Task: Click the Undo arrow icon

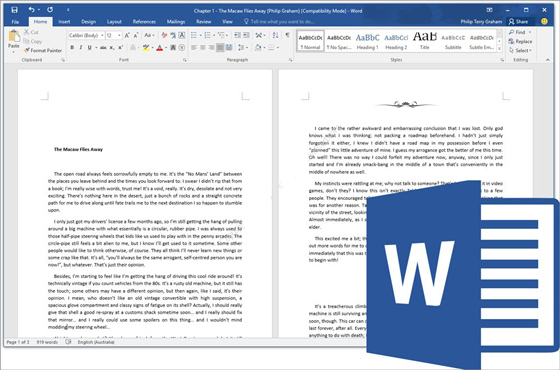Action: point(32,10)
